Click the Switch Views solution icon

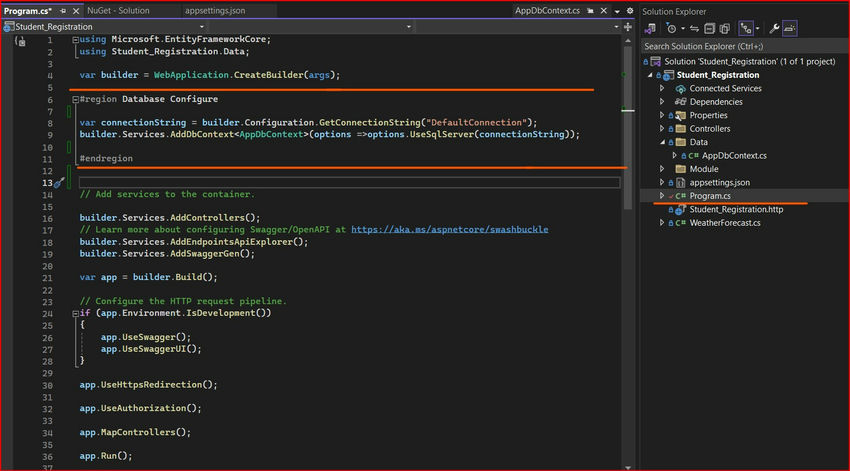point(652,28)
